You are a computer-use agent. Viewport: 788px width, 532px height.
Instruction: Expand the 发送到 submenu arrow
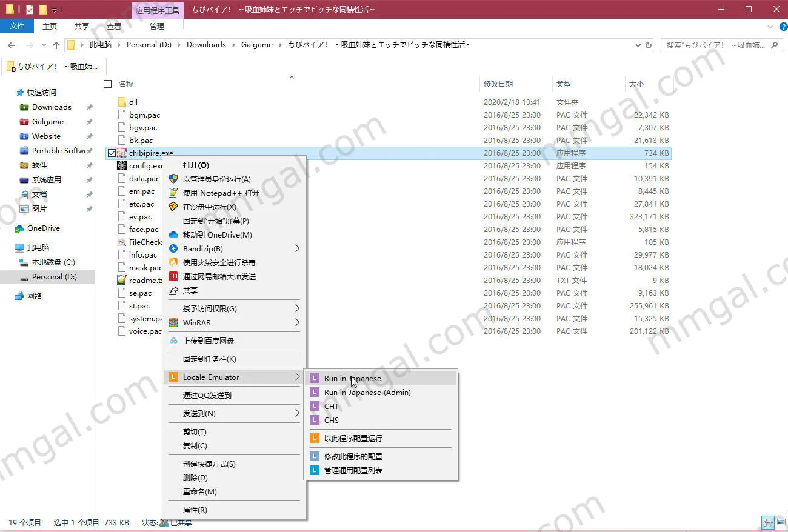click(x=297, y=413)
